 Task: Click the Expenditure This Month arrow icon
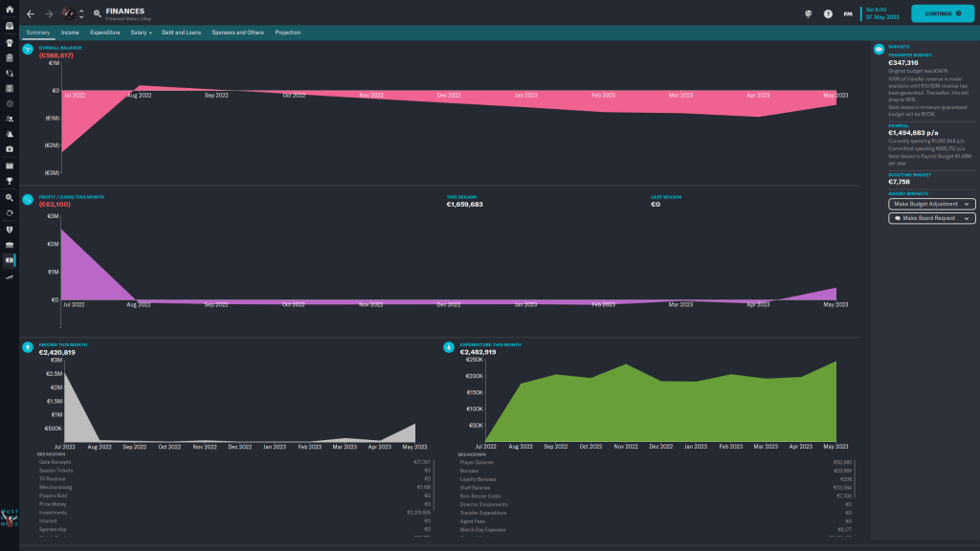[x=448, y=347]
